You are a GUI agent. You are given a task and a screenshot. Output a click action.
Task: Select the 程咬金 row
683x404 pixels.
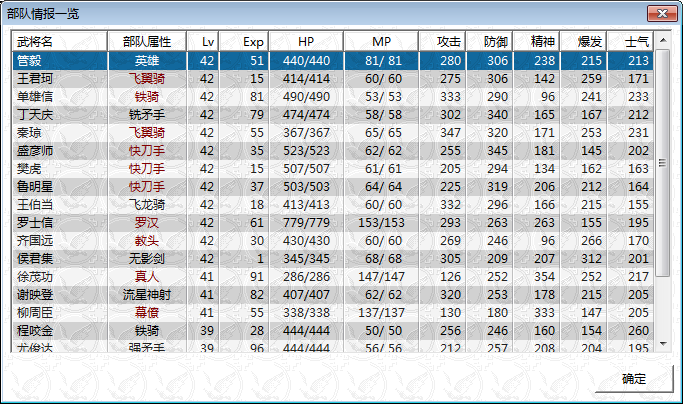pyautogui.click(x=333, y=331)
